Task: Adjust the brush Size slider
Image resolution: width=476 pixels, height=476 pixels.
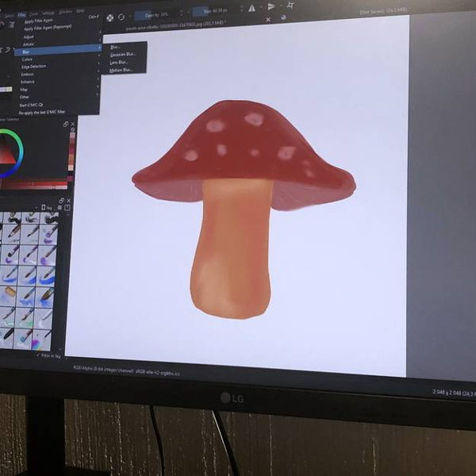Action: tap(216, 11)
